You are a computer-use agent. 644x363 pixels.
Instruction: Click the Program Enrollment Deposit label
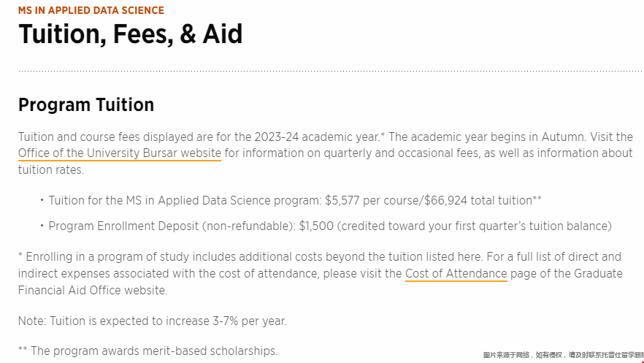tap(123, 226)
